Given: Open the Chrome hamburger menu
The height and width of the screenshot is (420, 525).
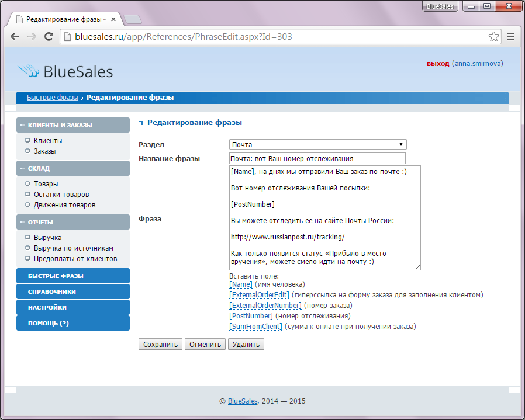Looking at the screenshot, I should click(x=510, y=36).
